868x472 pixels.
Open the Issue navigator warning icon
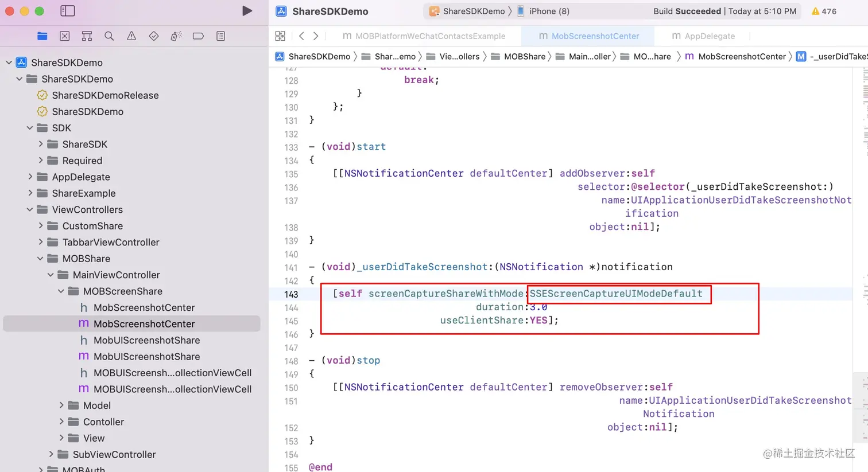click(131, 36)
